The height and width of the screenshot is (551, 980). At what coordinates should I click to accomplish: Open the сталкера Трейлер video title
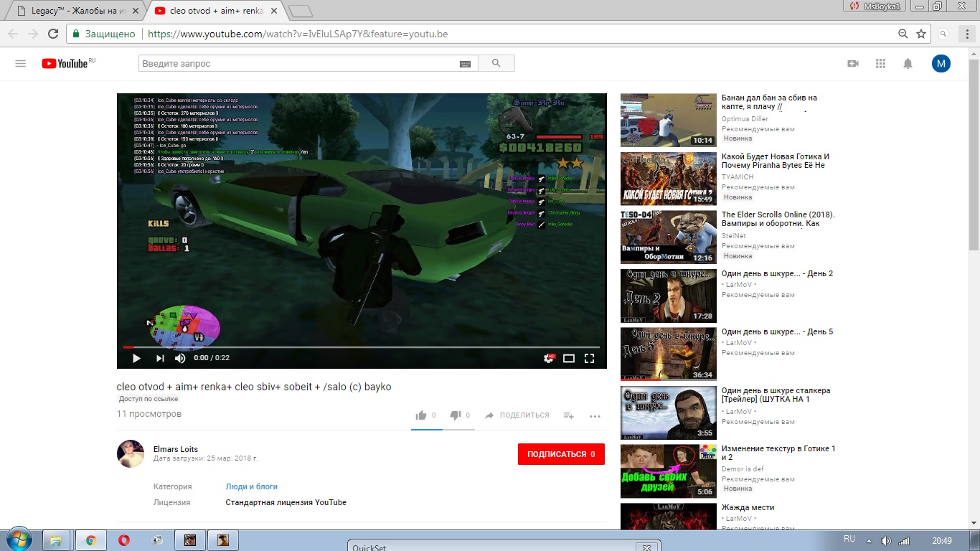[x=776, y=395]
